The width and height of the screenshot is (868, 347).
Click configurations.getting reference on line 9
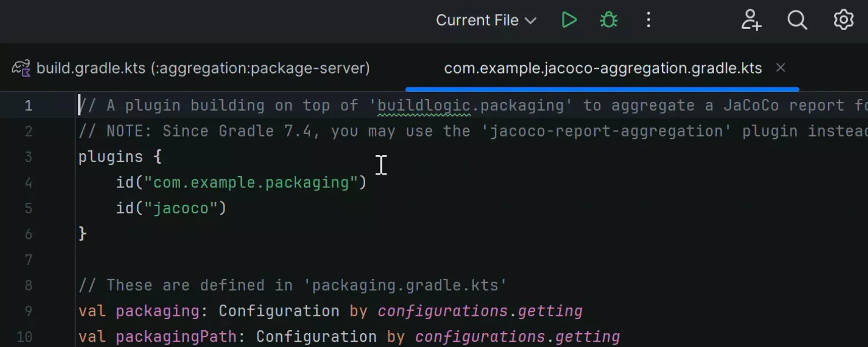point(480,311)
